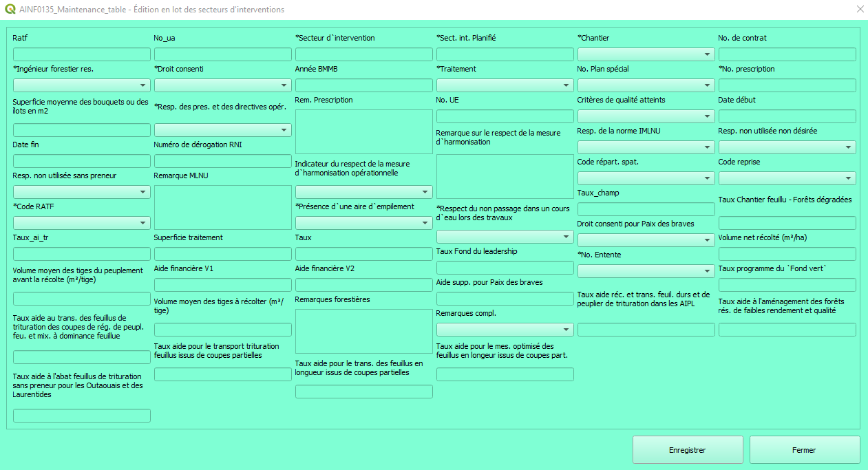868x470 pixels.
Task: Focus the Taux_champ input field
Action: (646, 209)
